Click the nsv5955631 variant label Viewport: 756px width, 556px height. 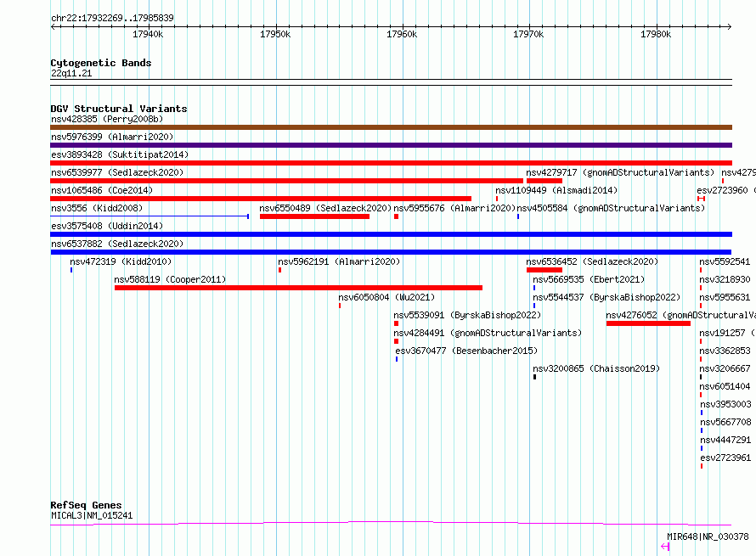point(725,297)
